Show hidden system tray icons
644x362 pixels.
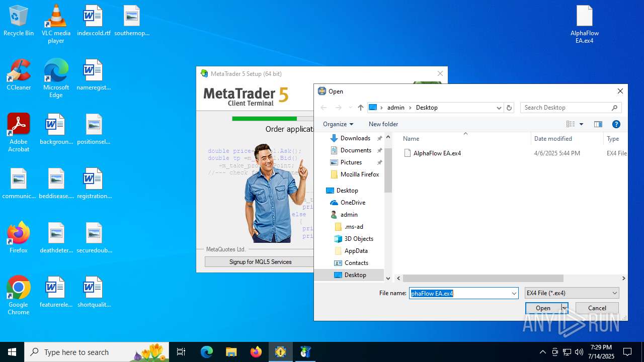tap(542, 352)
